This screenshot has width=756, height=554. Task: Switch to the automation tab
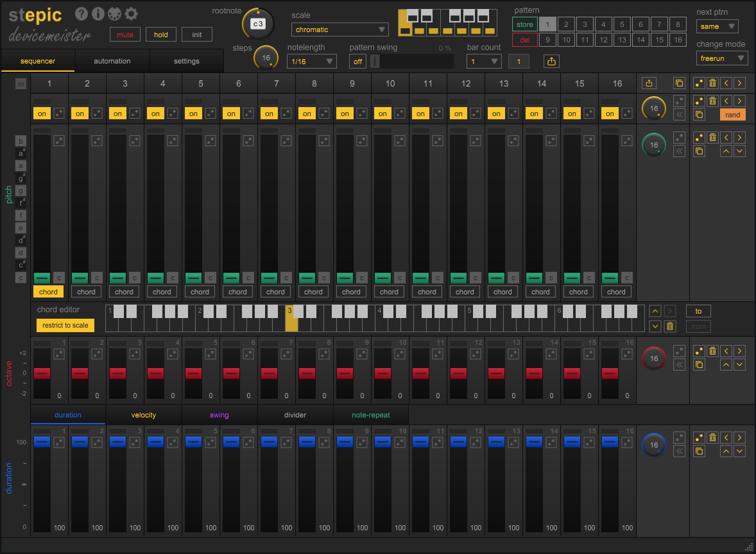tap(112, 62)
